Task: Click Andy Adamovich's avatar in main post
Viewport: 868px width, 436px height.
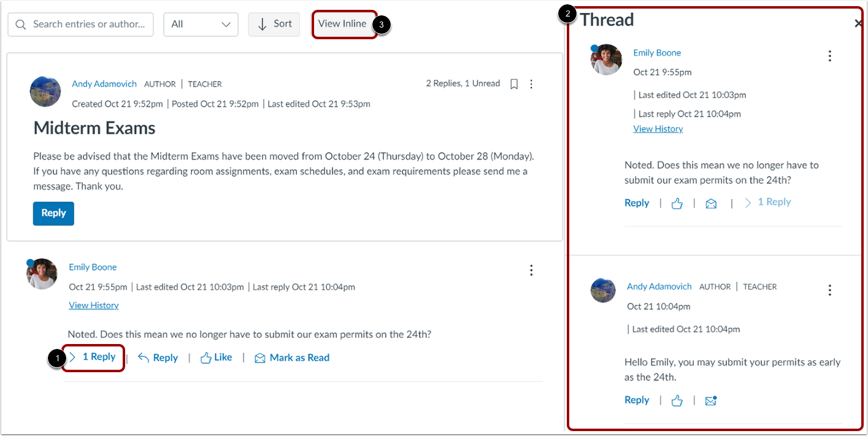Action: (x=45, y=92)
